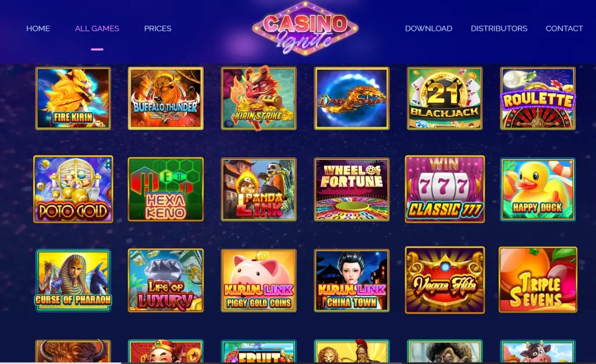Open the All Games menu item
This screenshot has width=596, height=364.
coord(97,28)
